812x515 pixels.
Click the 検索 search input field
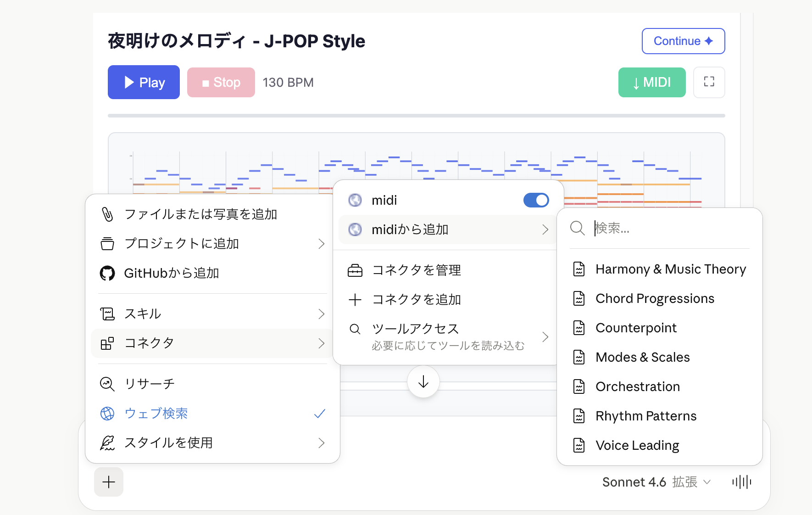[x=642, y=229]
